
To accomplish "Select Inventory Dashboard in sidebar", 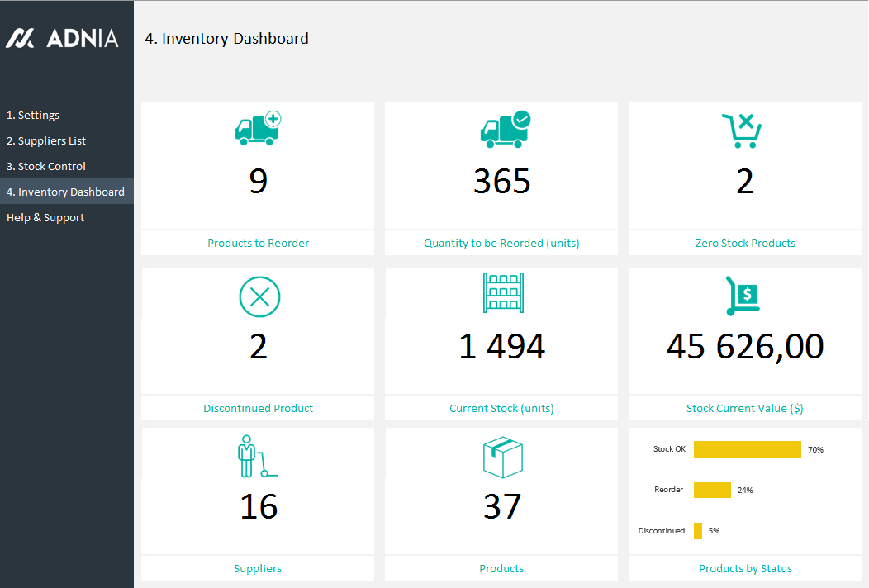I will tap(65, 192).
